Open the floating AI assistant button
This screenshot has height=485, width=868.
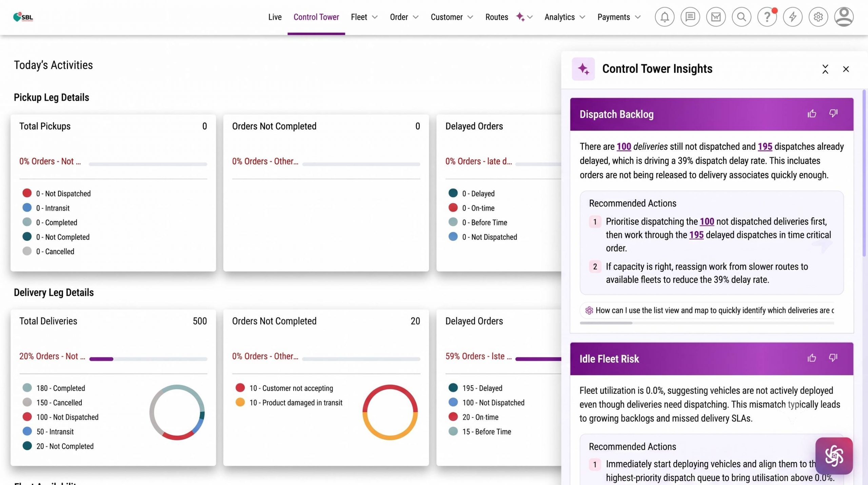pyautogui.click(x=834, y=455)
